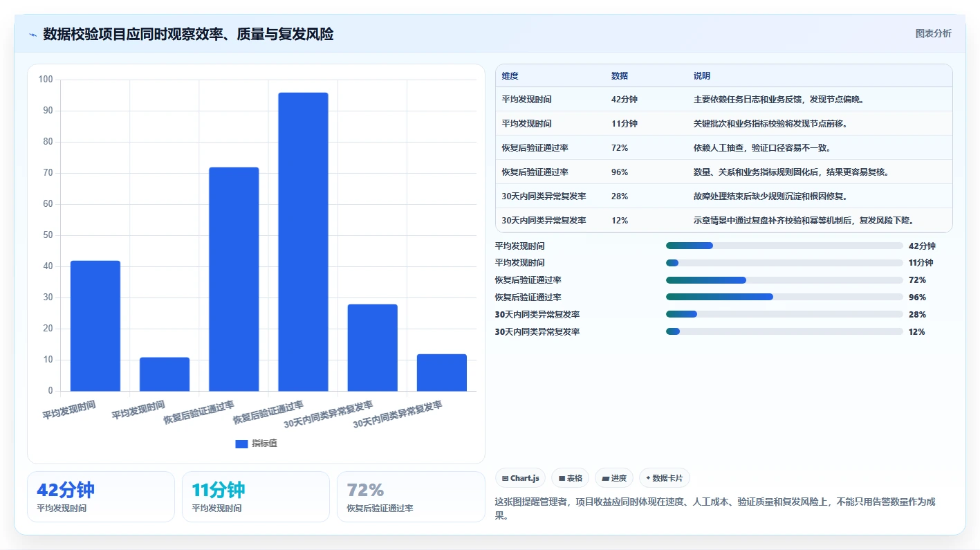Select the 数据卡片 chip
980x550 pixels.
click(664, 478)
